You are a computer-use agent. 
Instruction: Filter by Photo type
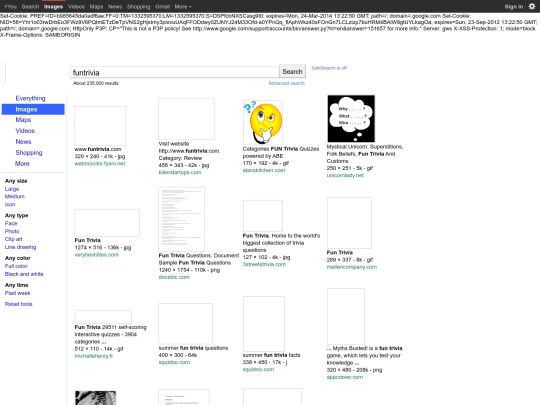click(x=12, y=231)
